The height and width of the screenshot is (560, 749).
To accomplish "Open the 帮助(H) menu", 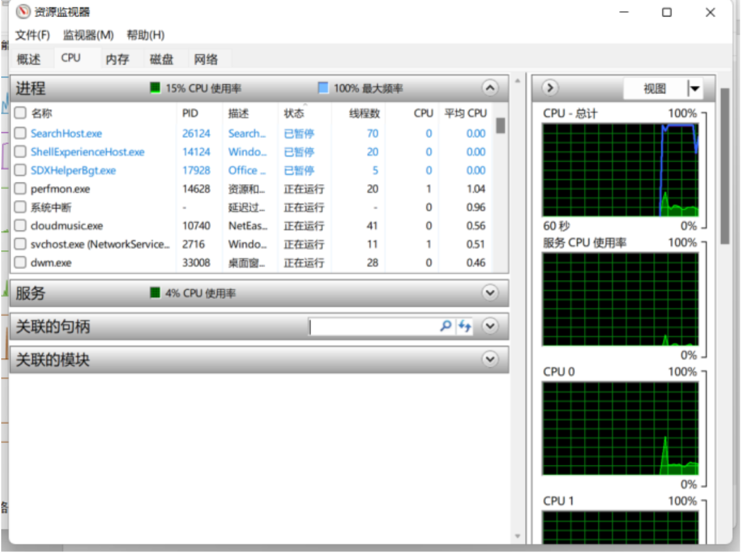I will [x=146, y=35].
